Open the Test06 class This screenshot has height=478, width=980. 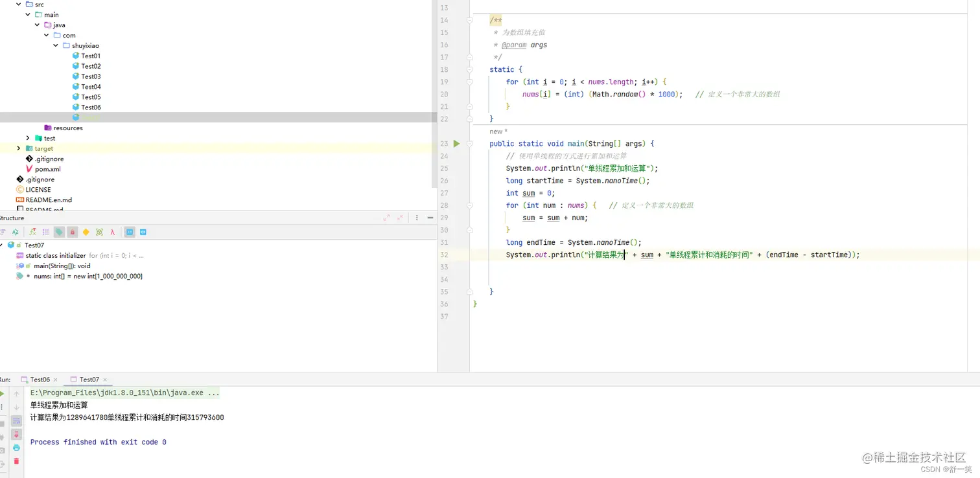coord(91,108)
